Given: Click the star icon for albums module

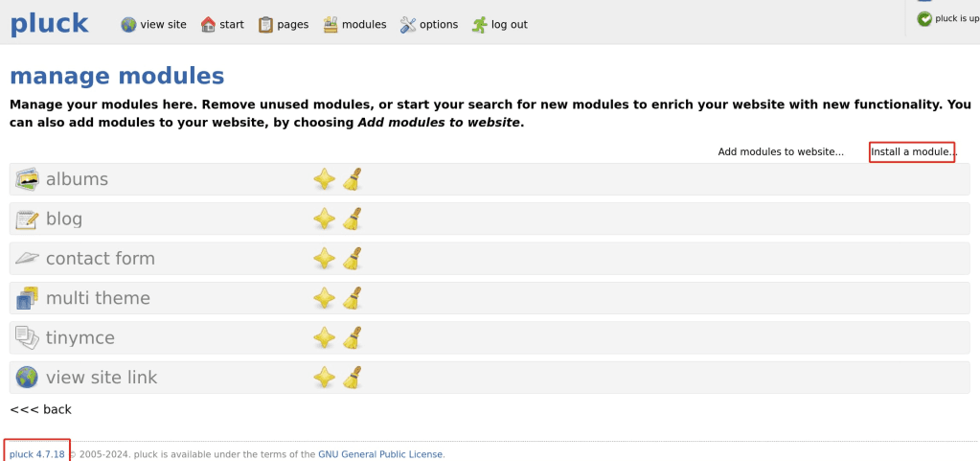Looking at the screenshot, I should [x=325, y=179].
